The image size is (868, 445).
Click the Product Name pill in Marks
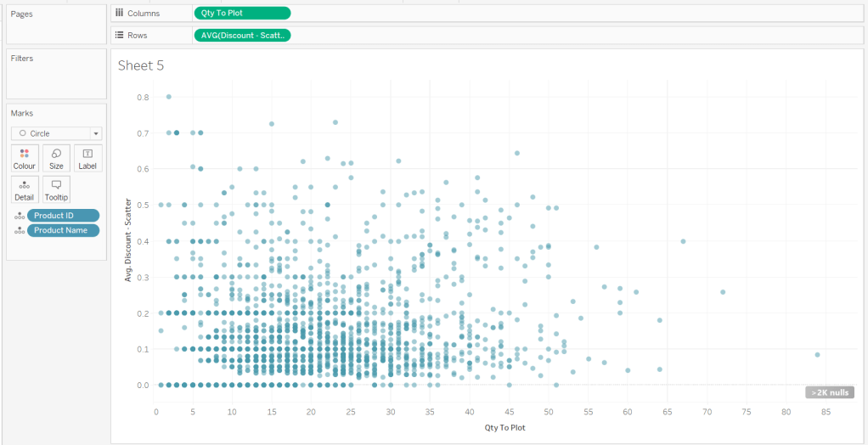pos(63,230)
